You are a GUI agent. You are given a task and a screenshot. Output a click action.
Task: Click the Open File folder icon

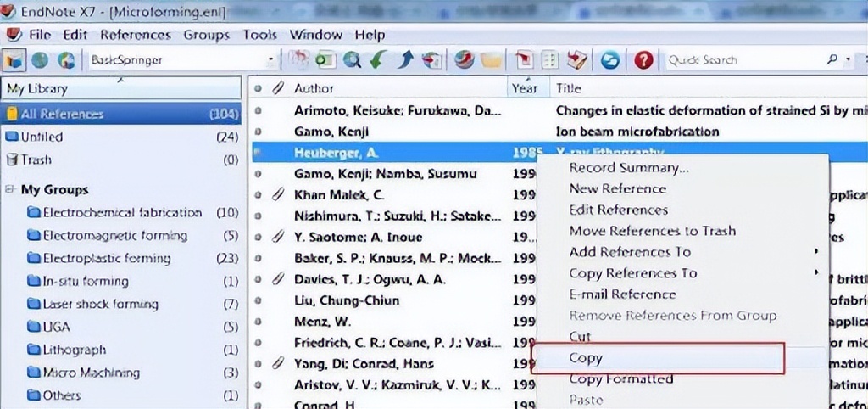[x=491, y=60]
